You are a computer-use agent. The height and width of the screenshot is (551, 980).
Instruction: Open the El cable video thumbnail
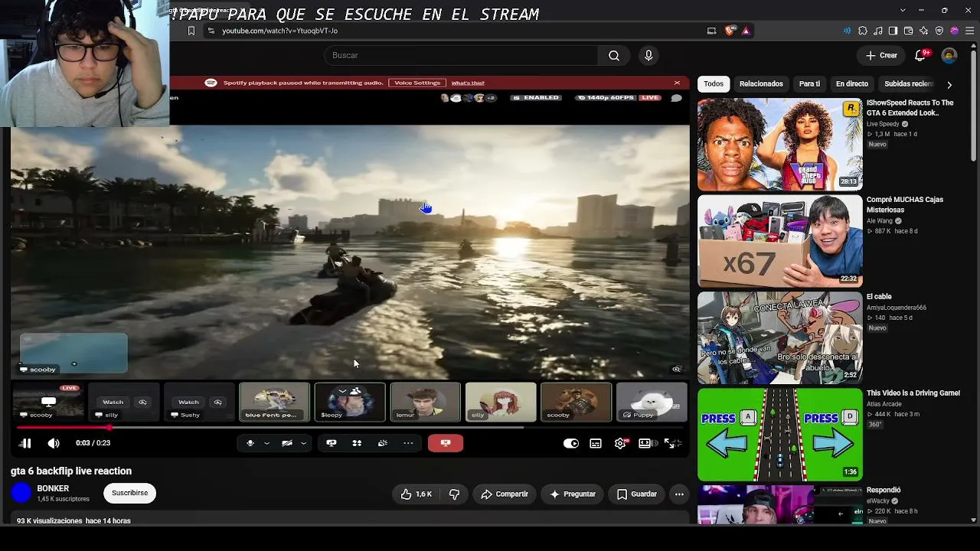[780, 338]
